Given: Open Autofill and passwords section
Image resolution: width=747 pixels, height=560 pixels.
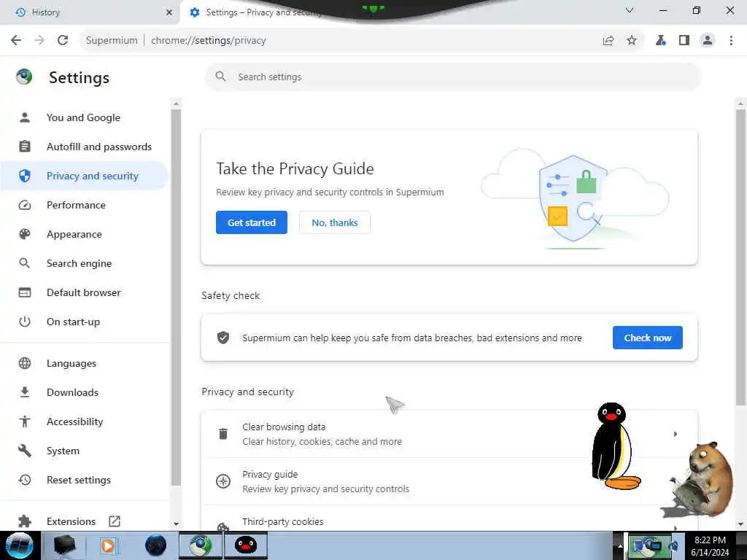Looking at the screenshot, I should (85, 147).
